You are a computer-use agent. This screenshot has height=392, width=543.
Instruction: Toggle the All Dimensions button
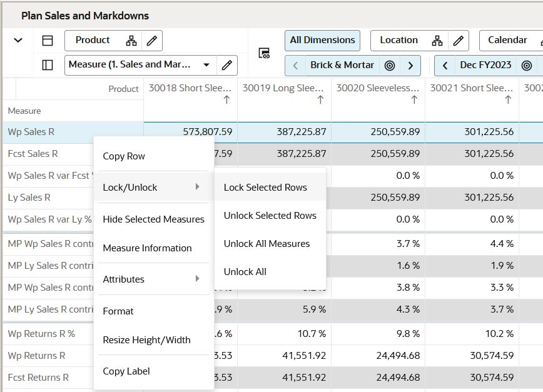coord(322,41)
